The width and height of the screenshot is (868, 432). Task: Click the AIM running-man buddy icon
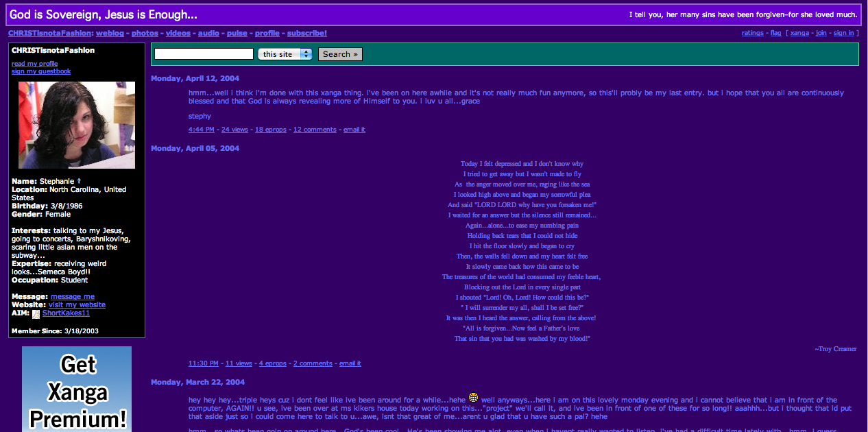(x=36, y=313)
